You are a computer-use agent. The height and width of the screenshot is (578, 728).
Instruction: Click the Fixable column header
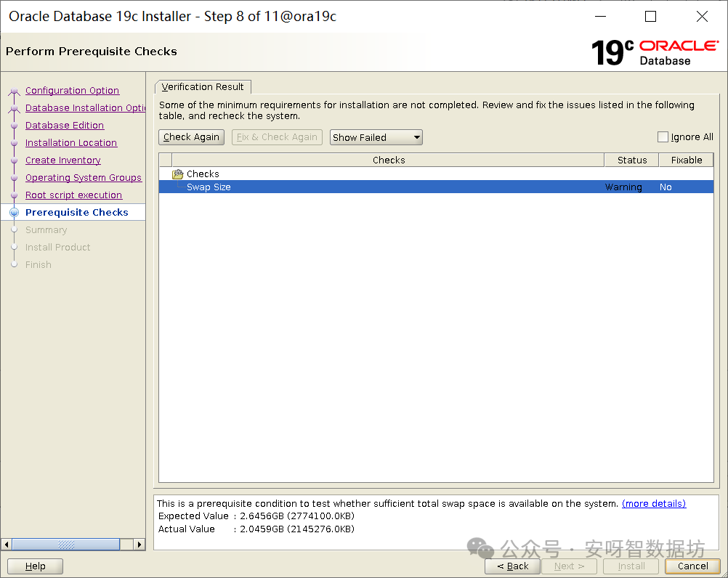686,160
